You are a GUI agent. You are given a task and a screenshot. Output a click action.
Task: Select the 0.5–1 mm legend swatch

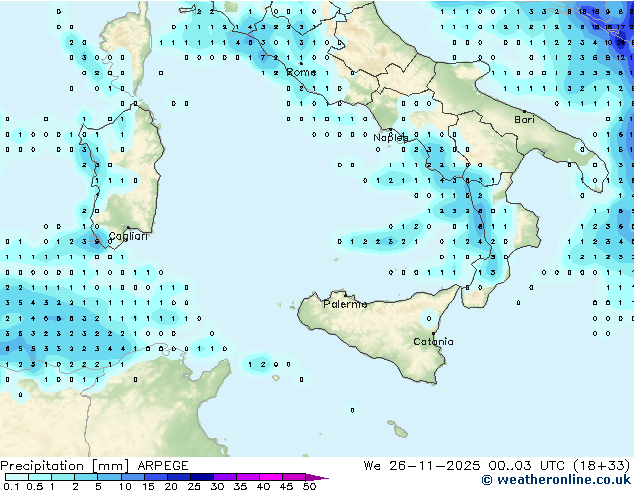40,477
